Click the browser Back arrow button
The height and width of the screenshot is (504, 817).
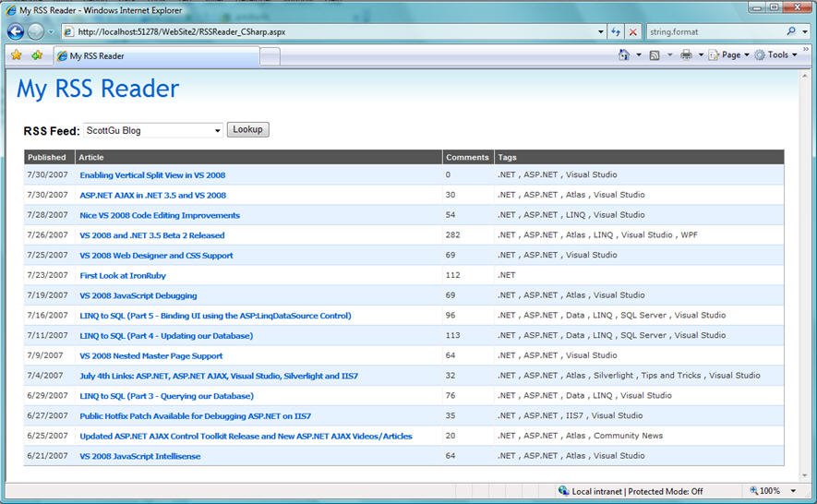(16, 31)
